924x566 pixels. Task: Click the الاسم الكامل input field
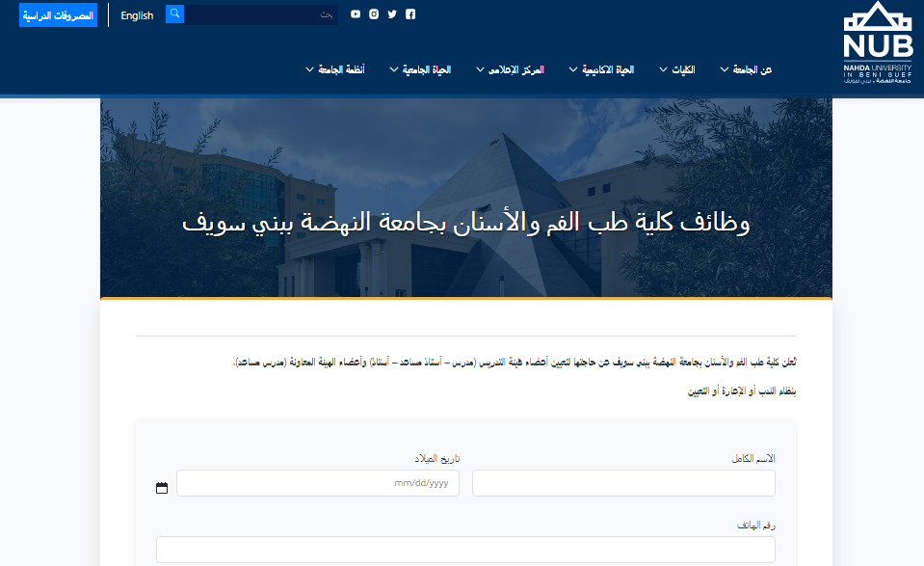623,483
